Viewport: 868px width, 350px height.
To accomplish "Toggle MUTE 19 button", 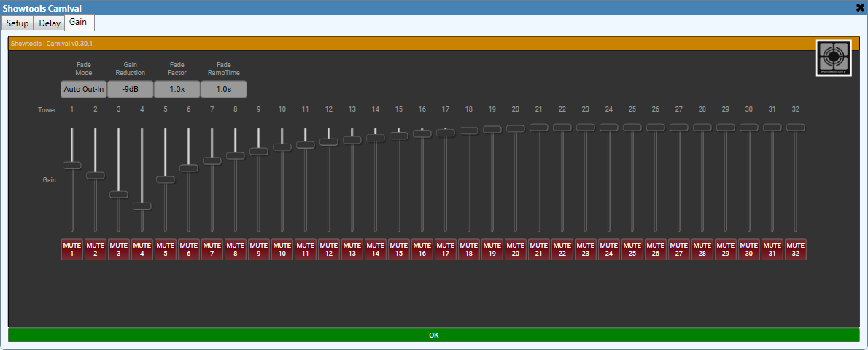I will [492, 249].
